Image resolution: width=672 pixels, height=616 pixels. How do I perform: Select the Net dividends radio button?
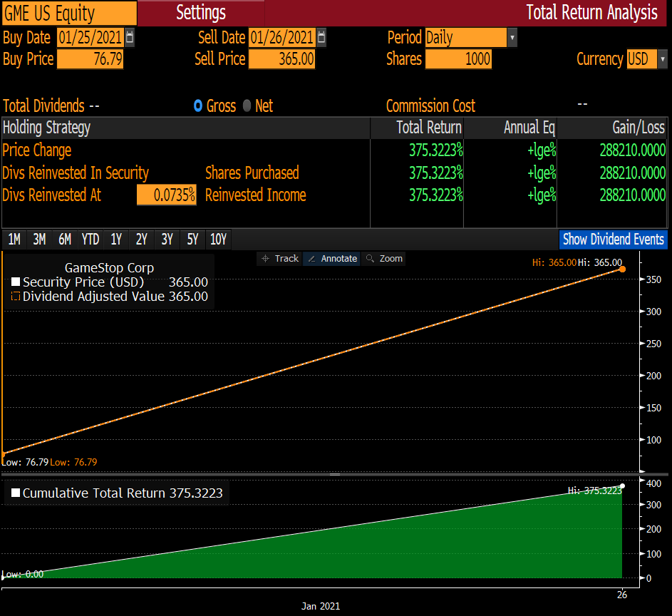coord(246,106)
